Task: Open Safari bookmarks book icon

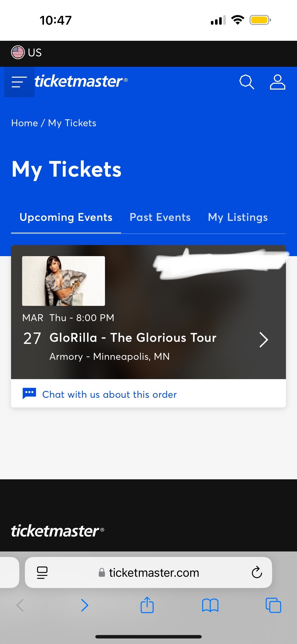Action: 210,605
